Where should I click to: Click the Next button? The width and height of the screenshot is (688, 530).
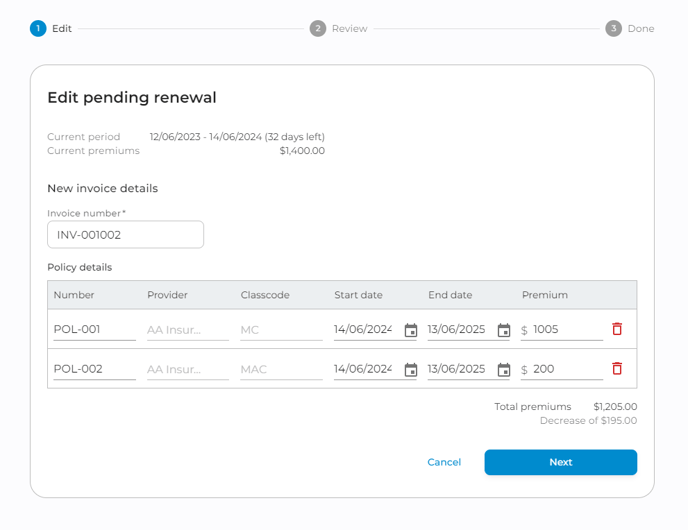[560, 462]
